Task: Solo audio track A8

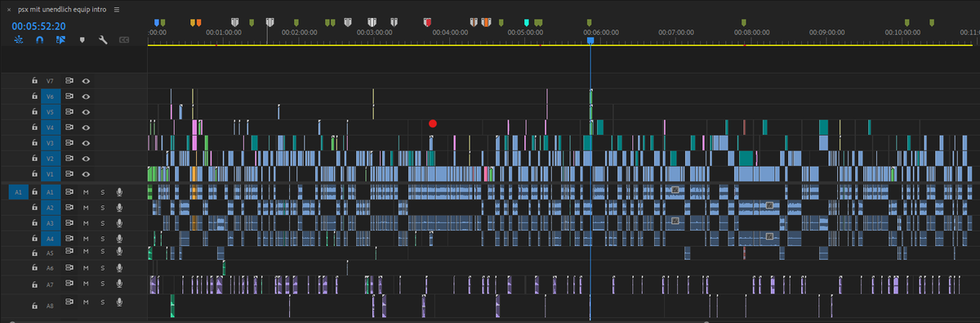Action: (x=102, y=303)
